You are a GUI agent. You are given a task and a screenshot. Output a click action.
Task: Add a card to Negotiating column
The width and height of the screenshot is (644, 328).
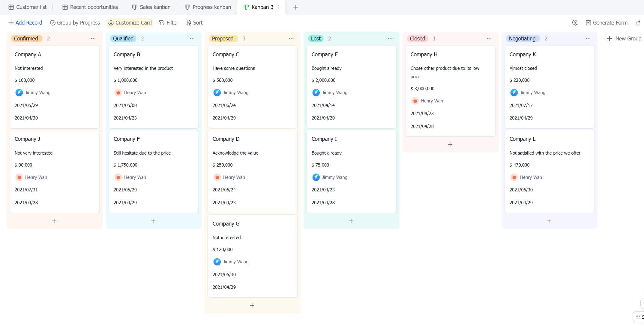point(549,221)
